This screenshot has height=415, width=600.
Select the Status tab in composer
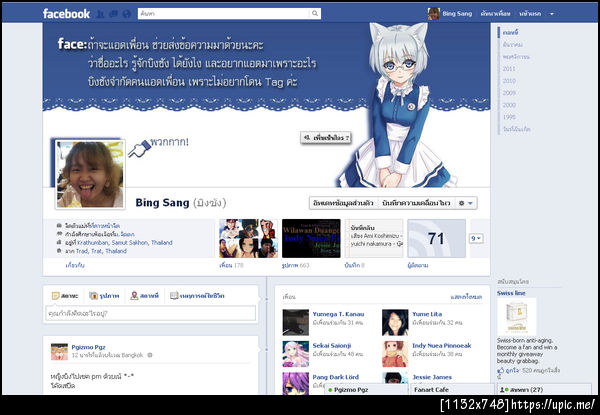click(x=65, y=296)
